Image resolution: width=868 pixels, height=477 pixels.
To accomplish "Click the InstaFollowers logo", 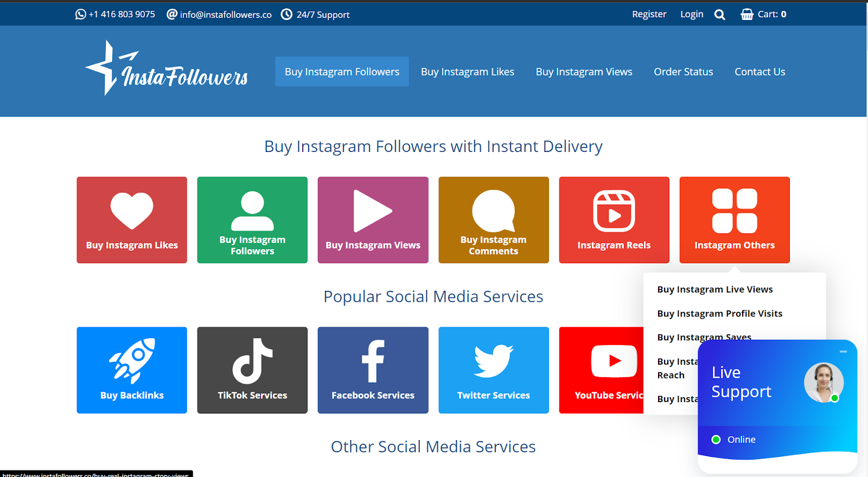I will coord(167,68).
